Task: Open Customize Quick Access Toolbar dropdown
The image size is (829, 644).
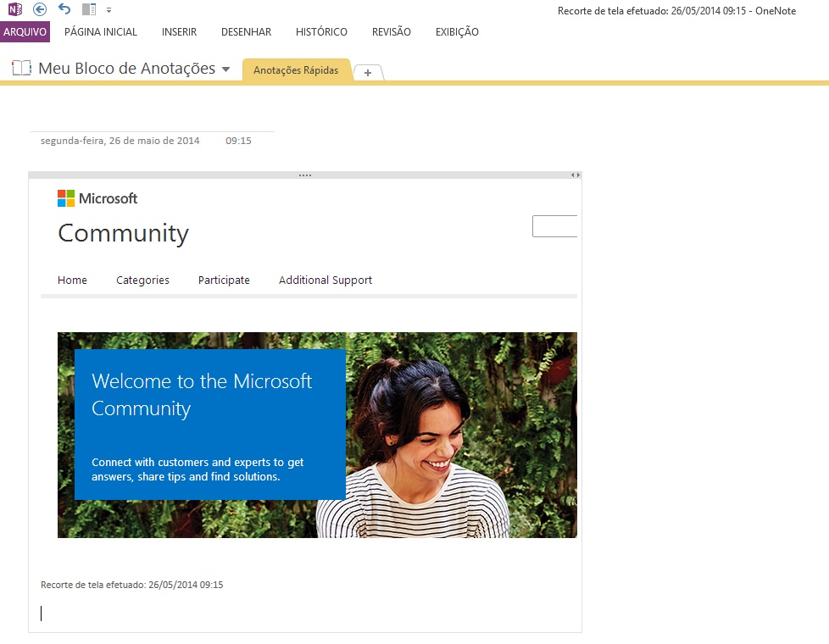Action: pyautogui.click(x=108, y=10)
